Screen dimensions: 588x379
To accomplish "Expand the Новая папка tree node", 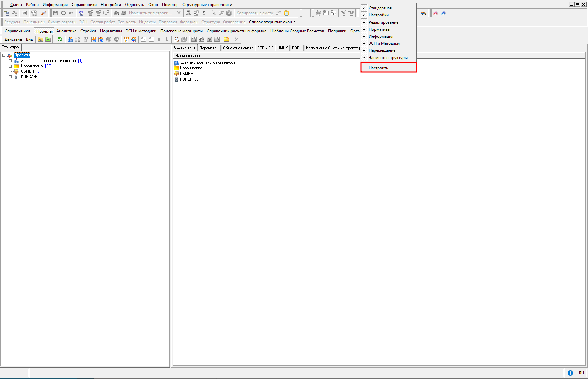I will 10,66.
